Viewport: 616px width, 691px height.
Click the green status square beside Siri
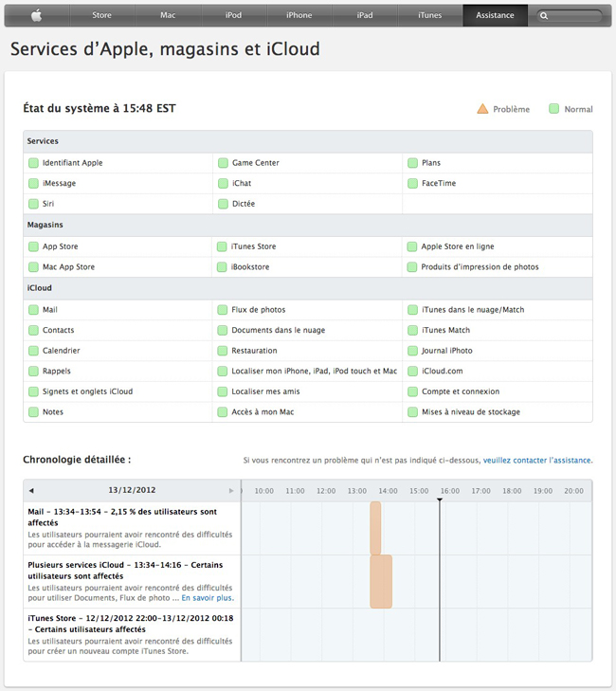[x=33, y=204]
